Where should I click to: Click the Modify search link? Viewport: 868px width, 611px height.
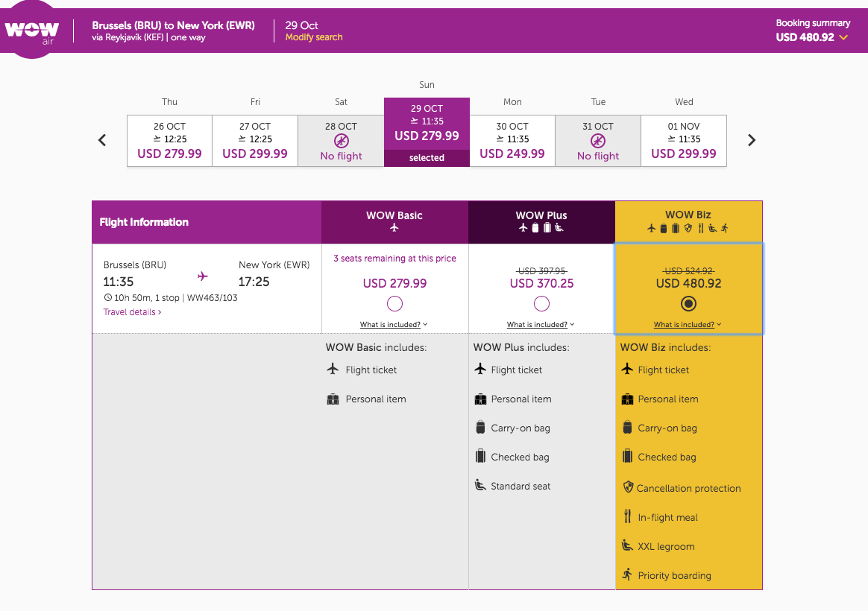(x=314, y=37)
